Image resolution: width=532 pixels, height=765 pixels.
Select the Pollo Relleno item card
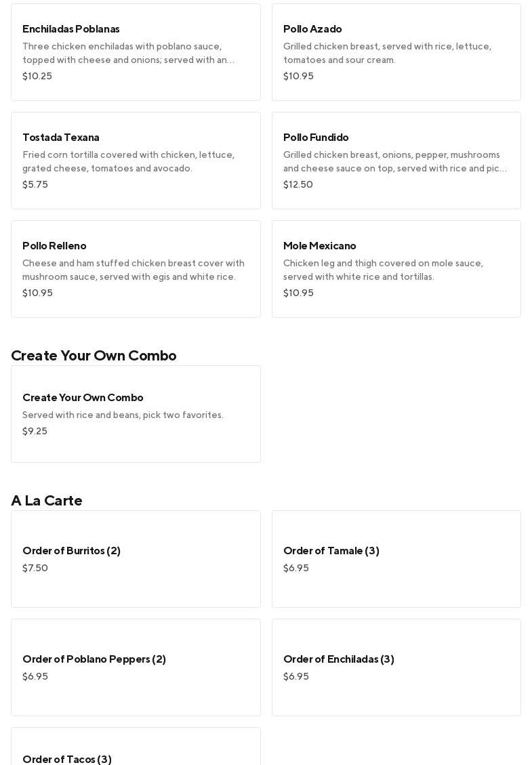(x=136, y=269)
